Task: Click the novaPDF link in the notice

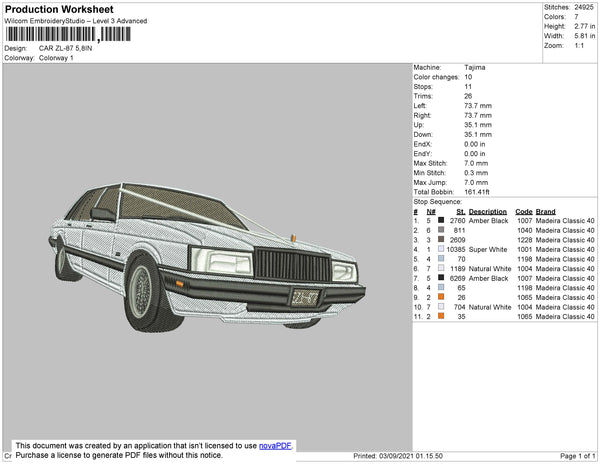Action: click(x=277, y=446)
